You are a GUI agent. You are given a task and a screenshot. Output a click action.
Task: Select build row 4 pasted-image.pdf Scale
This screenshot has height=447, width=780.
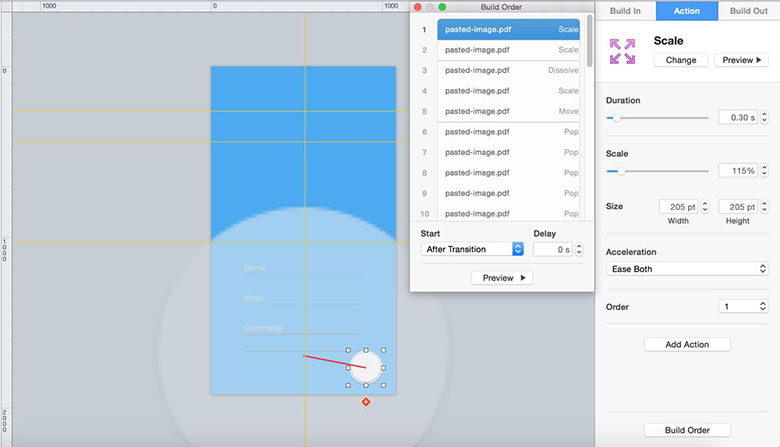[x=508, y=91]
